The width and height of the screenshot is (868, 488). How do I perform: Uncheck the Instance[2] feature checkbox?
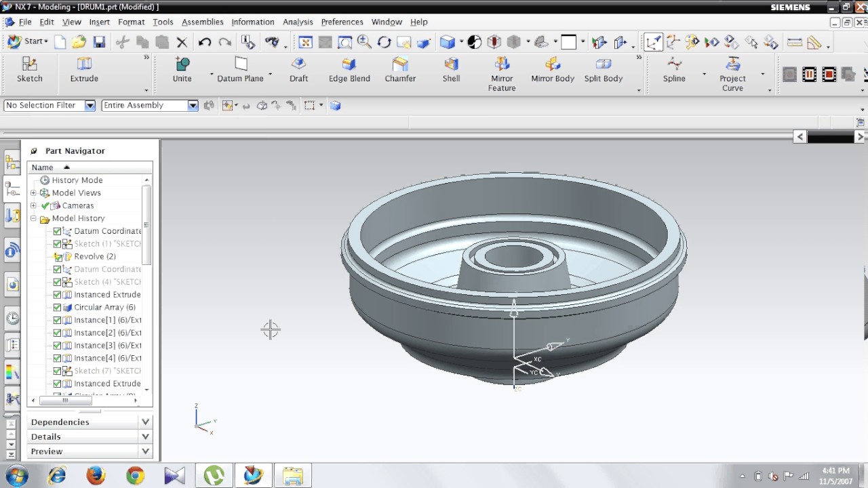pos(58,333)
